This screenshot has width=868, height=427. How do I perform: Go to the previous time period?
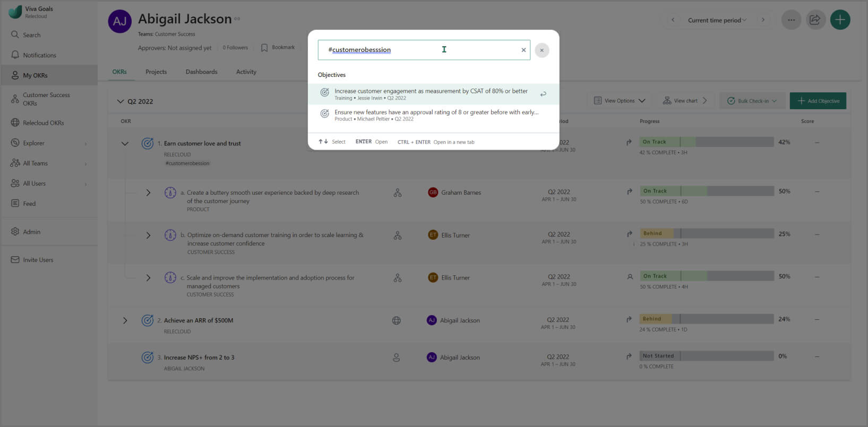point(673,20)
